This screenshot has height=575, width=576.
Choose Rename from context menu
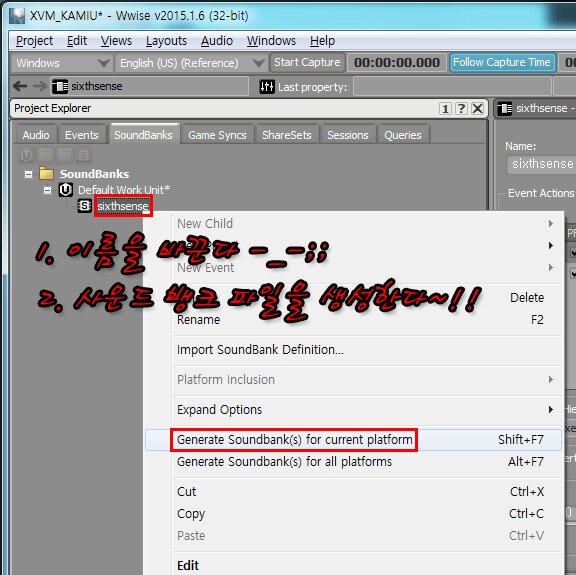(353, 320)
